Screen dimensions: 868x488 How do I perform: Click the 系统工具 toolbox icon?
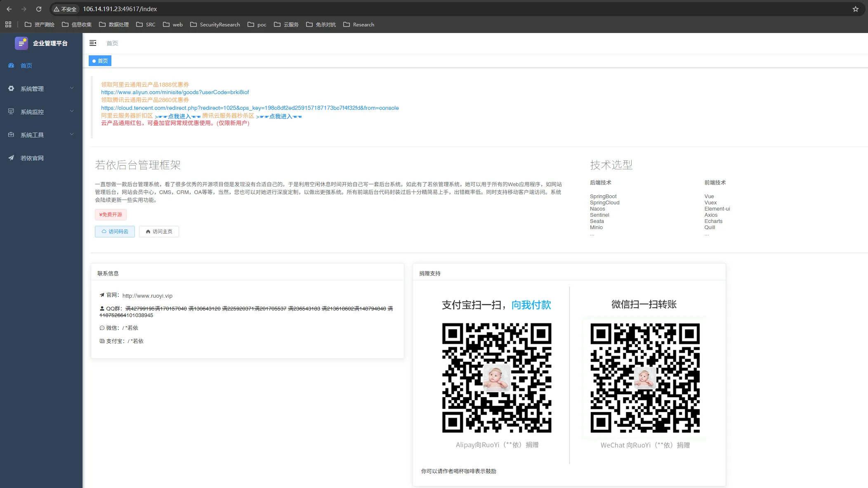[11, 135]
